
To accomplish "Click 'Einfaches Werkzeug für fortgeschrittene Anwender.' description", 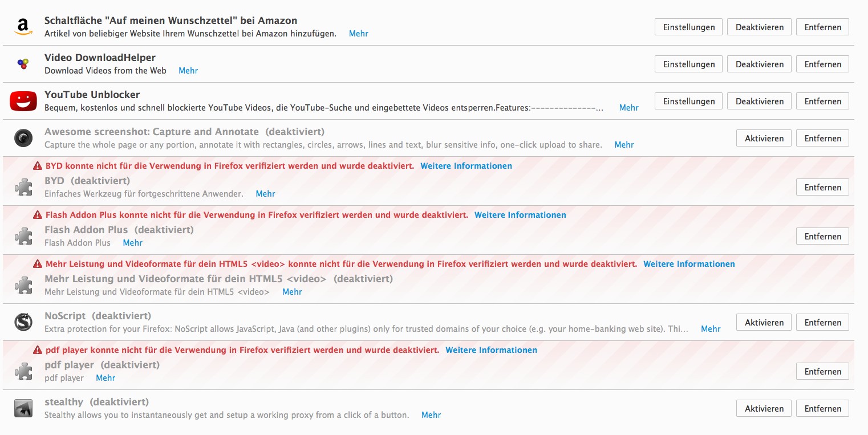I will pyautogui.click(x=144, y=194).
